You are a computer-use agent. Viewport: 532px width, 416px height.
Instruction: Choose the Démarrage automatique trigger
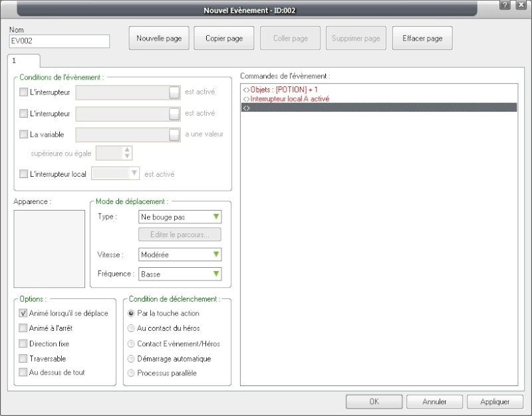coord(131,359)
